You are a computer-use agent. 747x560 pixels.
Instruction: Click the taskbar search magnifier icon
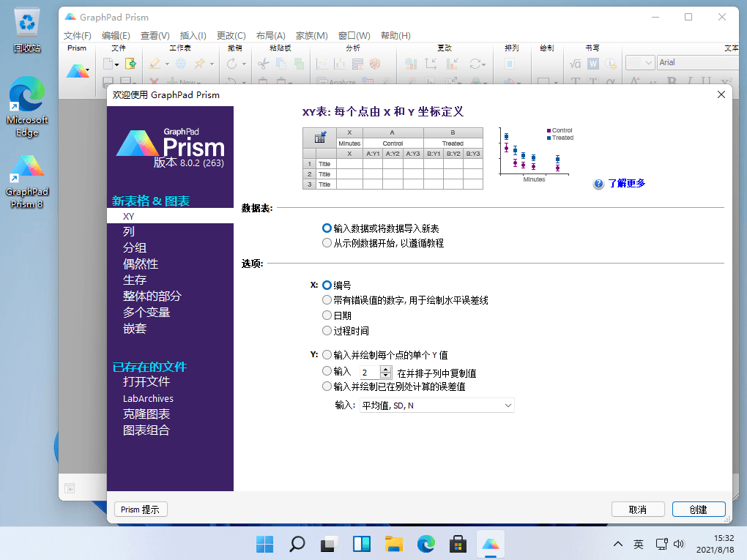[x=297, y=544]
